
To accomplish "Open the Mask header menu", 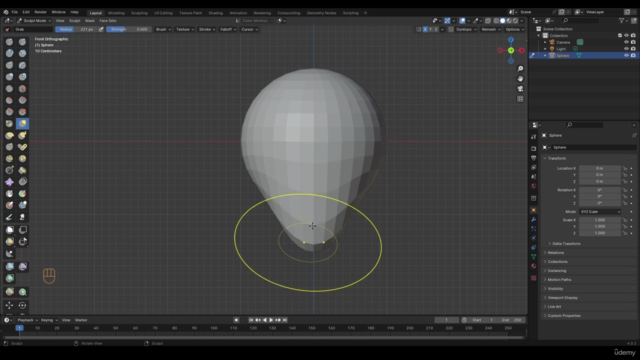I will [x=90, y=20].
